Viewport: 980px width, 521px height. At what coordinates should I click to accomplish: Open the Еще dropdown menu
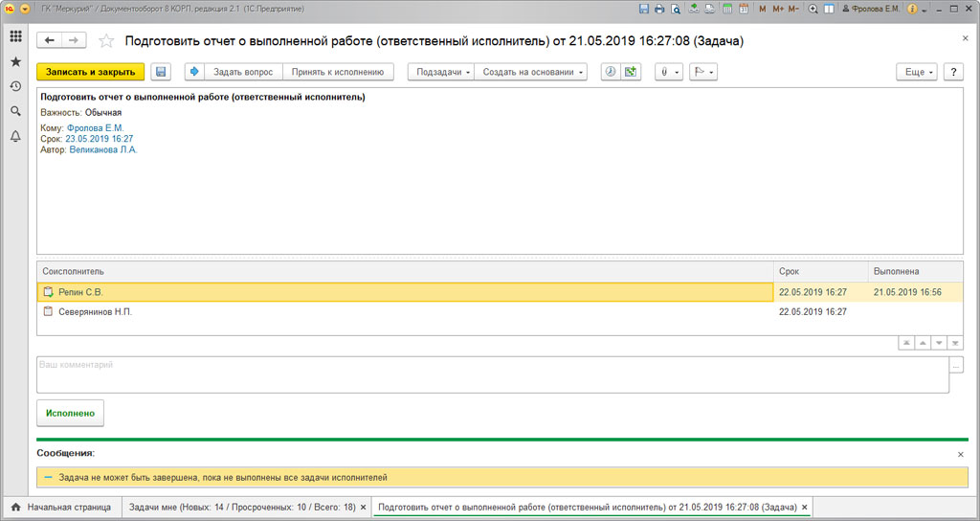coord(918,72)
